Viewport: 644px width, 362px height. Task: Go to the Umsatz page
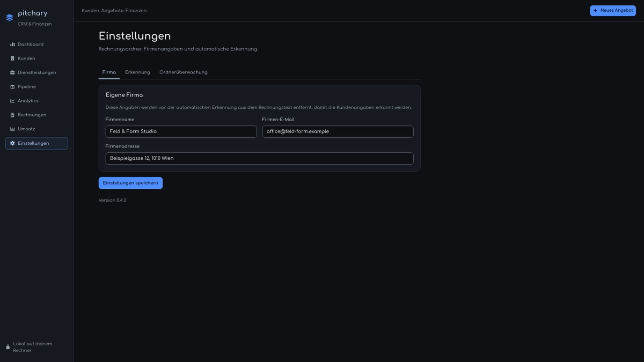[x=36, y=129]
